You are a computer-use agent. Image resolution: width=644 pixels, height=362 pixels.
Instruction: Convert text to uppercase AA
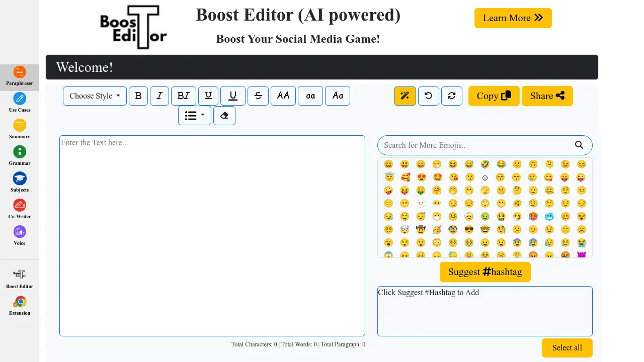coord(283,96)
